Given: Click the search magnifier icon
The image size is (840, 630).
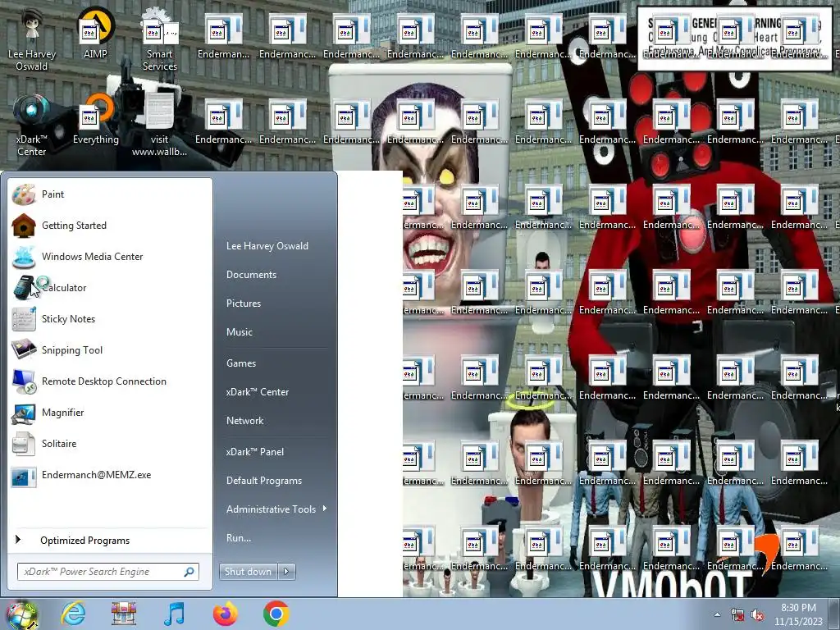Looking at the screenshot, I should tap(189, 572).
